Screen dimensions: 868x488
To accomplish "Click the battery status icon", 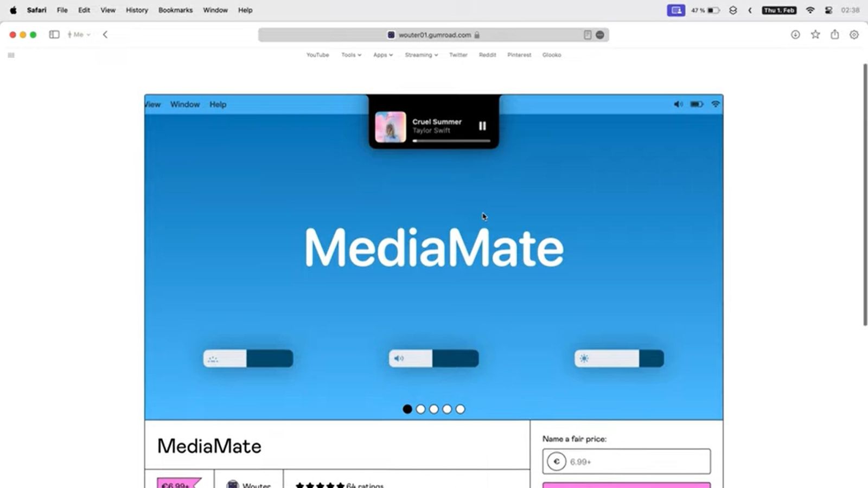I will pyautogui.click(x=713, y=10).
